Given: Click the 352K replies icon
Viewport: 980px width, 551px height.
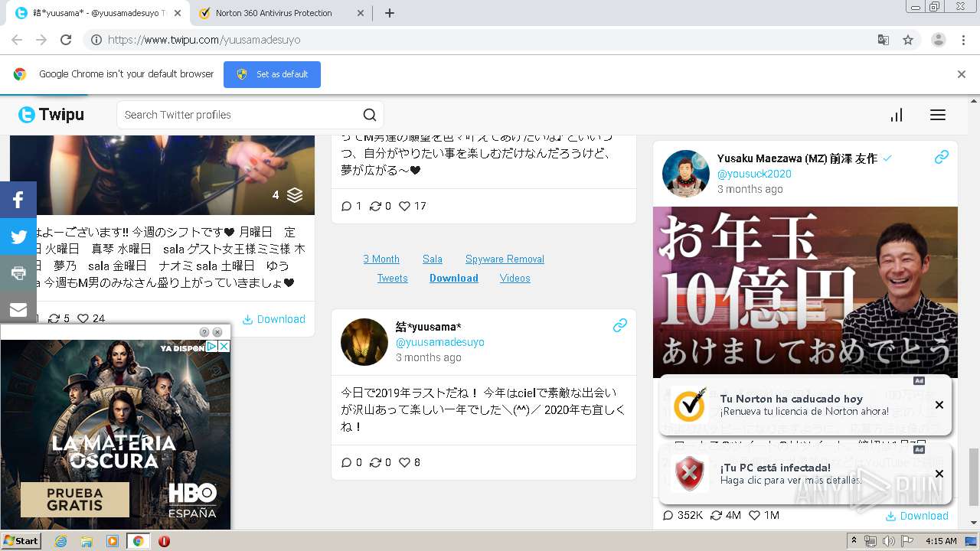Looking at the screenshot, I should click(x=668, y=515).
